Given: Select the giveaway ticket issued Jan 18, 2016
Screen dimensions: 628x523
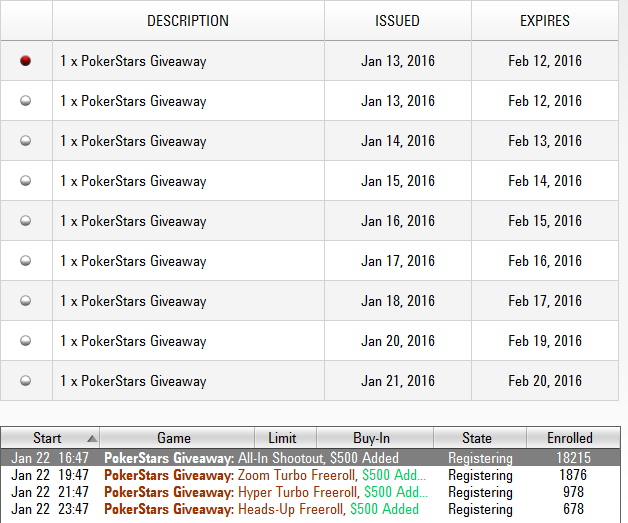Looking at the screenshot, I should 26,301.
